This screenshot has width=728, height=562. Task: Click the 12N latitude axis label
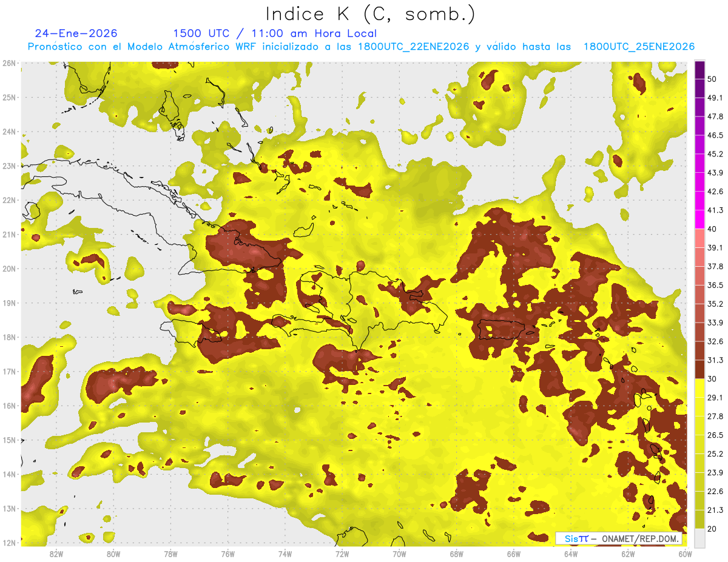pyautogui.click(x=9, y=543)
